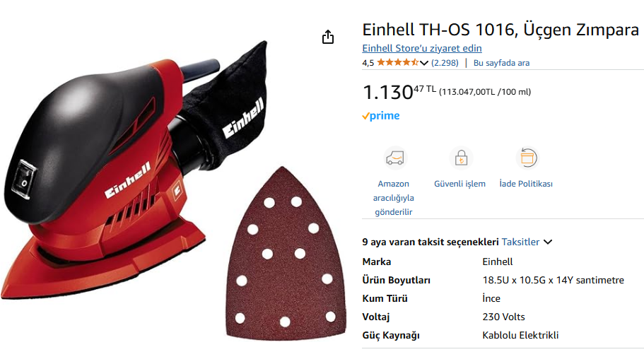This screenshot has height=352, width=644.
Task: Click the Amazon delivery truck icon
Action: [x=395, y=158]
